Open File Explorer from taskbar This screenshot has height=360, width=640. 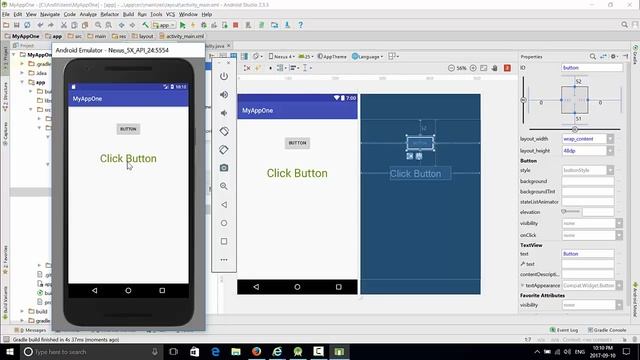(236, 352)
